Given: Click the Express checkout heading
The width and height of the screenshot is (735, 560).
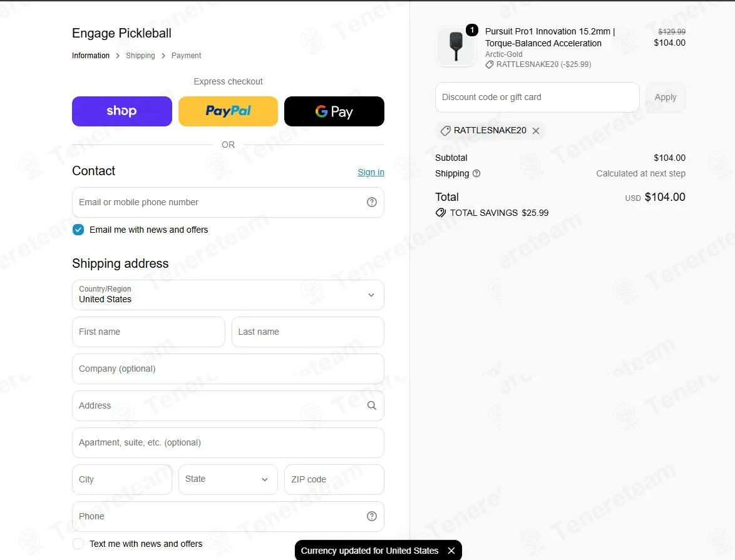Looking at the screenshot, I should [228, 81].
